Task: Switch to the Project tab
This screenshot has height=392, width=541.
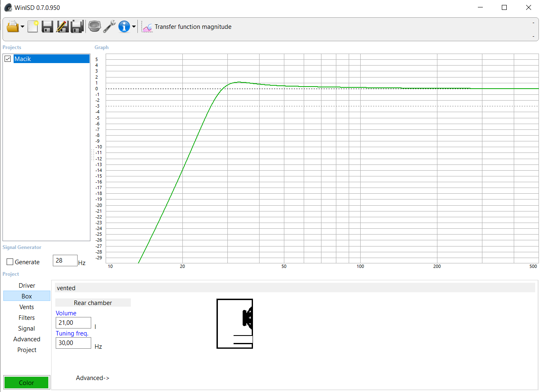Action: coord(27,350)
